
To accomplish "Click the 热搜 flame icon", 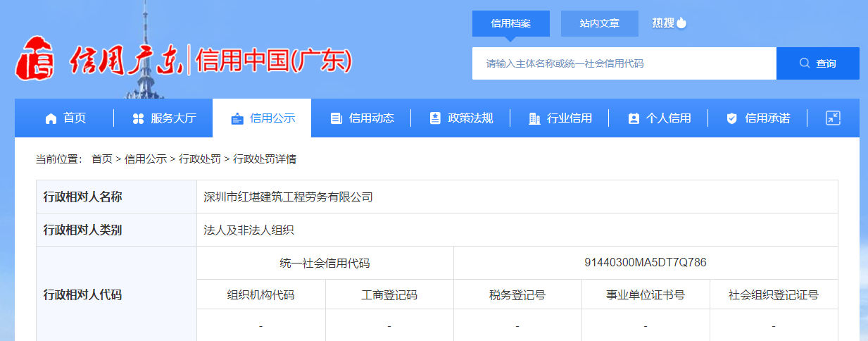I will (x=681, y=23).
